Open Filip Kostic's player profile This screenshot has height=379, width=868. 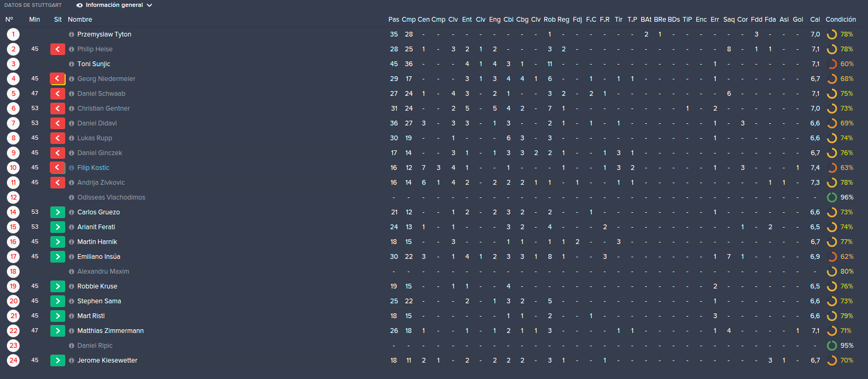(x=93, y=168)
